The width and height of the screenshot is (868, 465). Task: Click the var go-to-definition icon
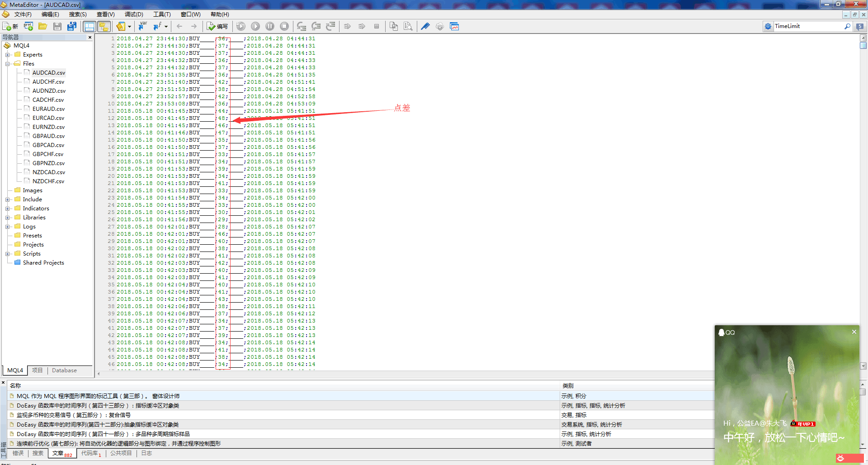click(142, 26)
